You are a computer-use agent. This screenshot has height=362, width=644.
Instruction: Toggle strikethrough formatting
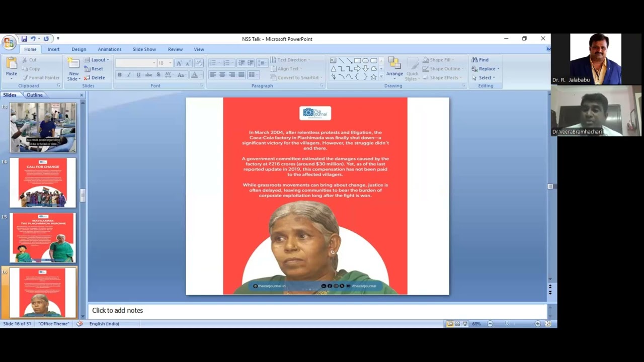click(148, 75)
